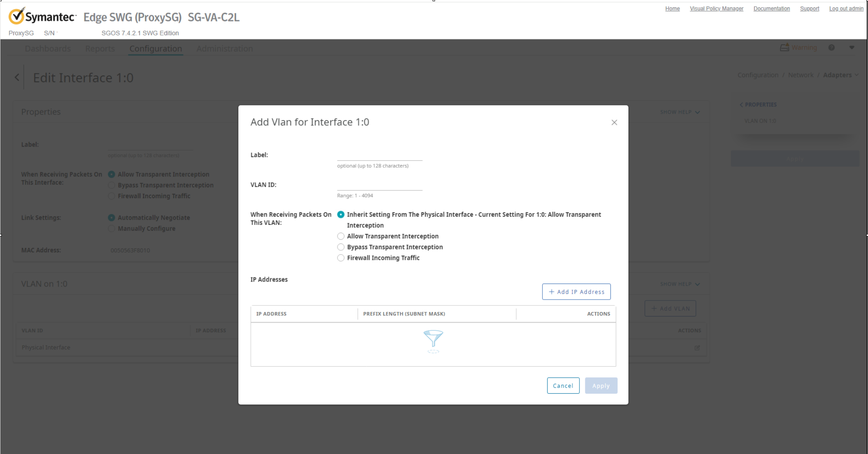
Task: Switch to the Administration tab
Action: click(224, 48)
